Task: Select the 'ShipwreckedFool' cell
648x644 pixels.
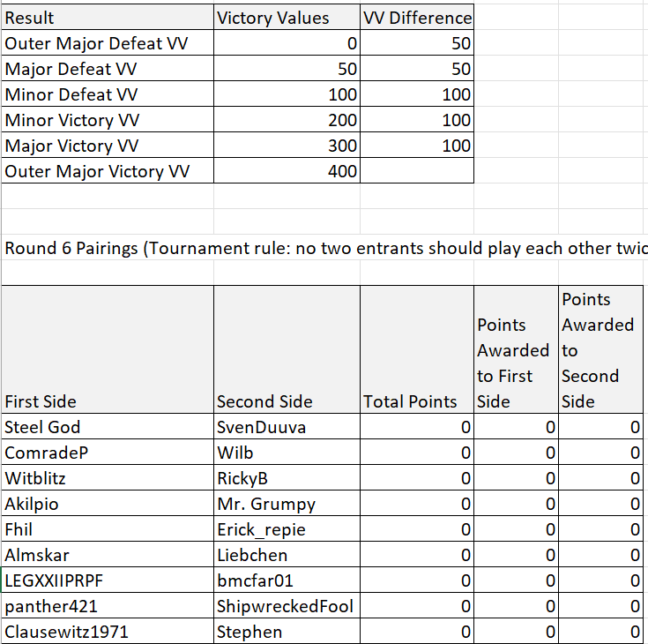Action: click(285, 606)
